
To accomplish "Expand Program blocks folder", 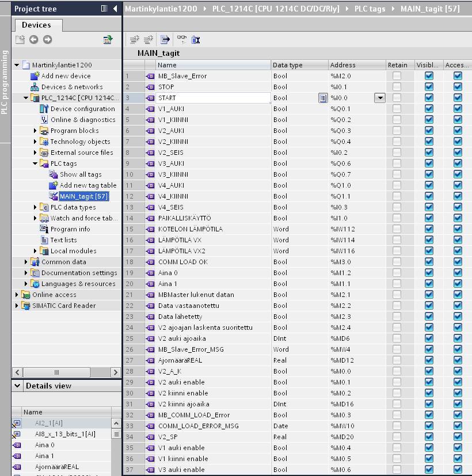I will (x=35, y=131).
